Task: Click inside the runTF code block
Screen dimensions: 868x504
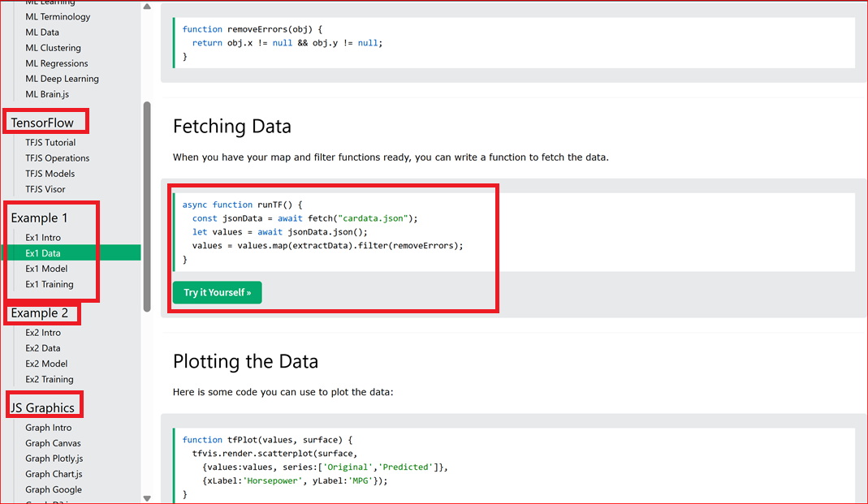Action: pos(341,232)
